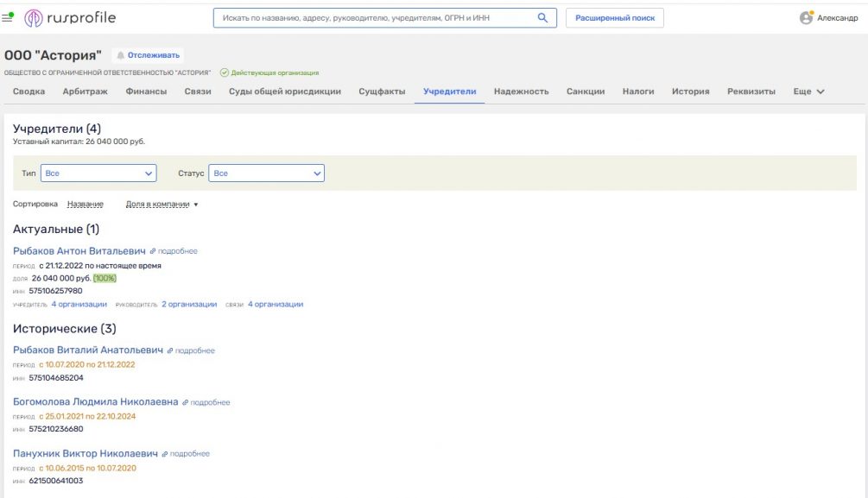
Task: Click the rusprofile logo
Action: (70, 18)
